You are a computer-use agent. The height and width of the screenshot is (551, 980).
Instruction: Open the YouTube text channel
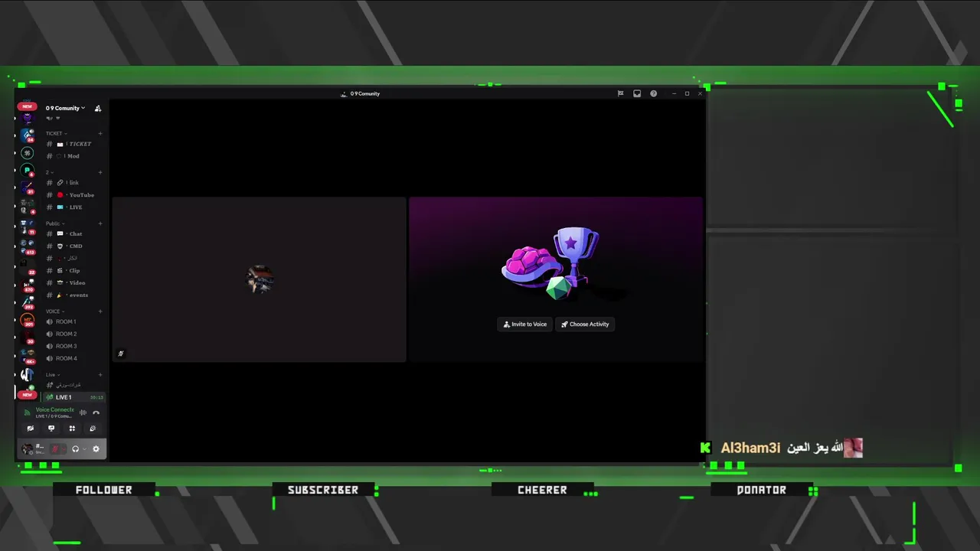pos(74,195)
